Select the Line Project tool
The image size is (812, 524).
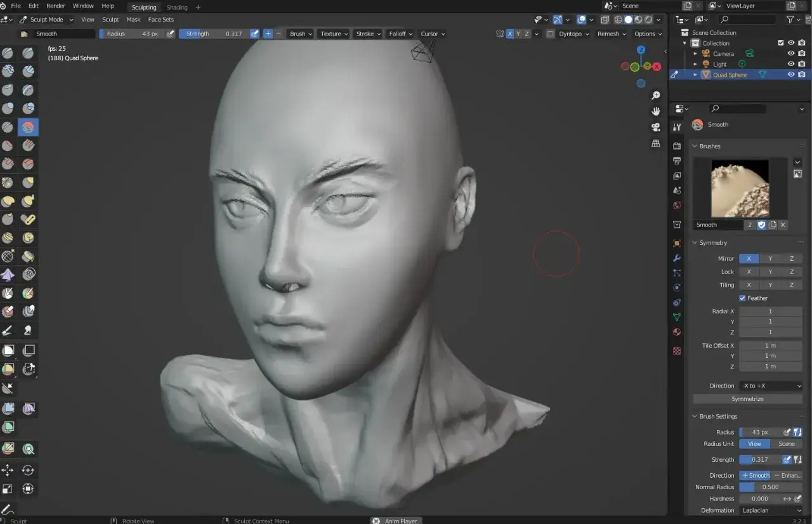(8, 388)
